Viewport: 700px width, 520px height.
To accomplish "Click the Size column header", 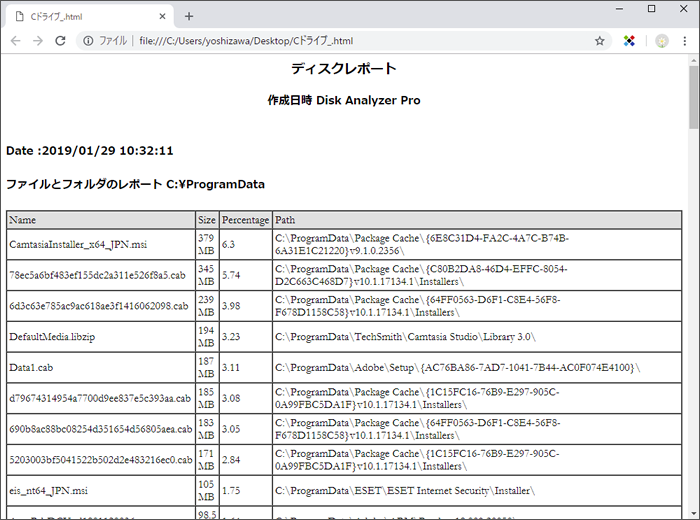I will pyautogui.click(x=207, y=220).
